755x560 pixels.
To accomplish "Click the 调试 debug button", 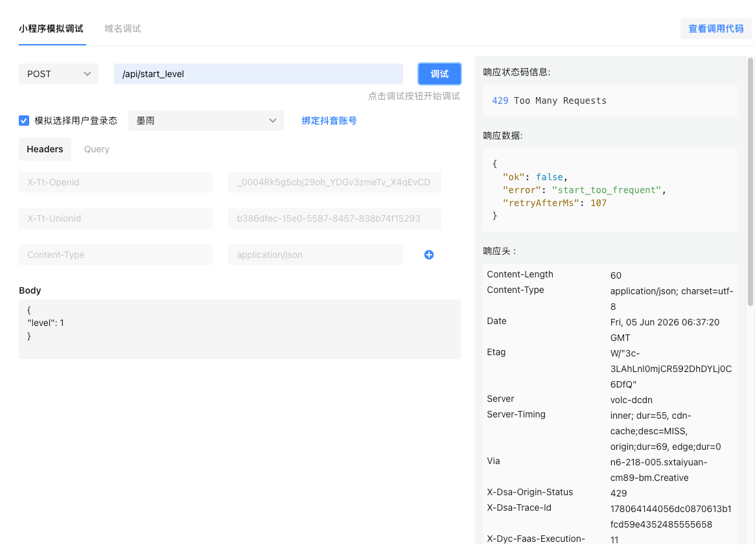I will click(x=439, y=74).
